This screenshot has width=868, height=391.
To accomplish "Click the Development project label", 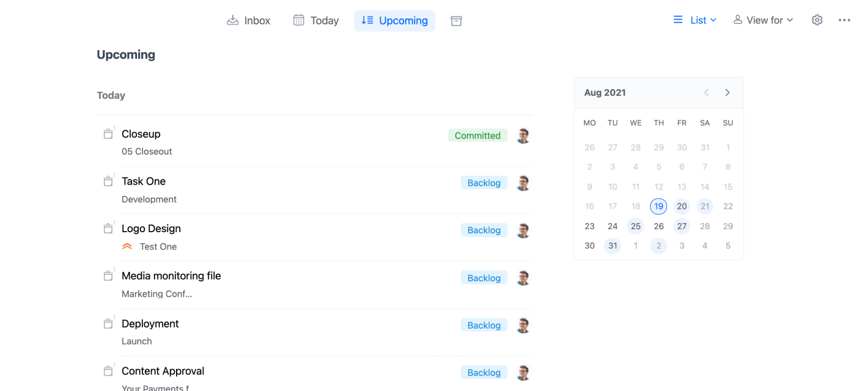I will 149,199.
